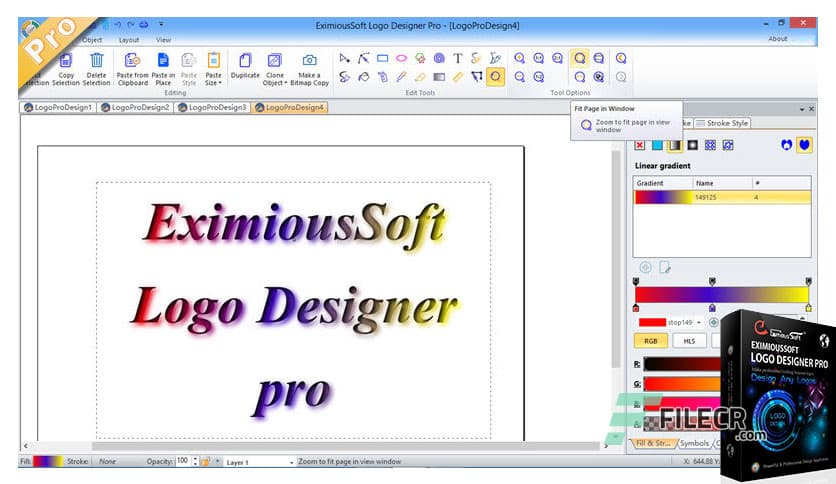The image size is (836, 484).
Task: Switch to the LogoProDesign1 document tab
Action: (58, 107)
